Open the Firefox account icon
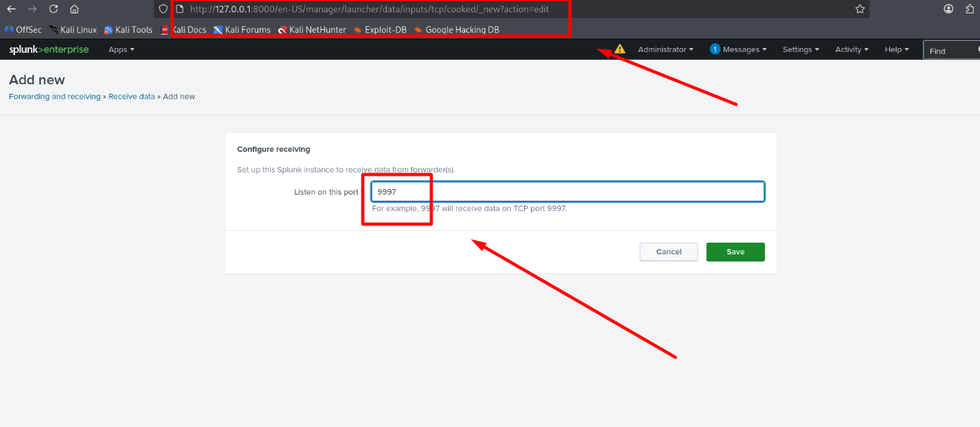Image resolution: width=980 pixels, height=427 pixels. point(948,9)
